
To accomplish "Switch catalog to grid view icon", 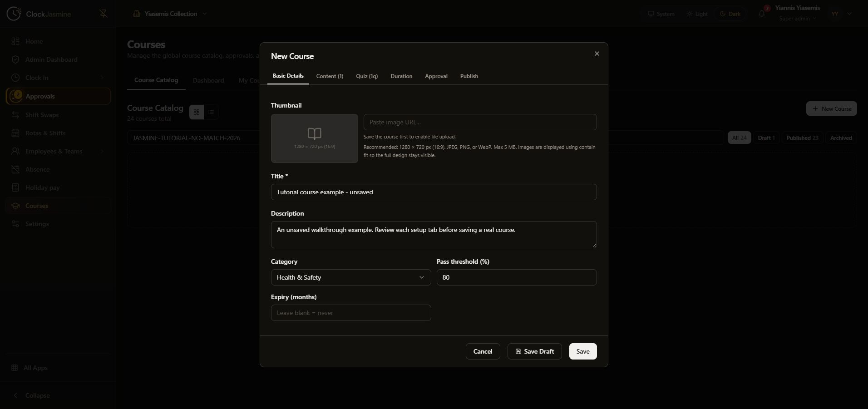I will [x=197, y=112].
